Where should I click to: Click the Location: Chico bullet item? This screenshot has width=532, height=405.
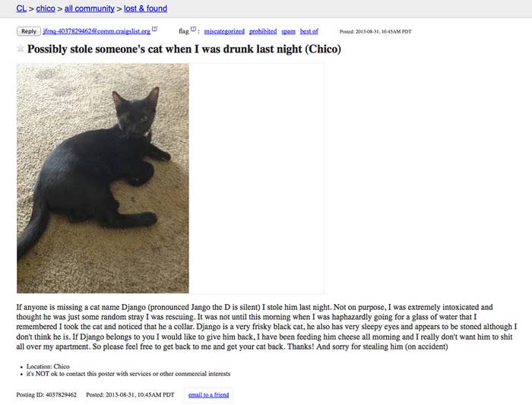[x=48, y=366]
